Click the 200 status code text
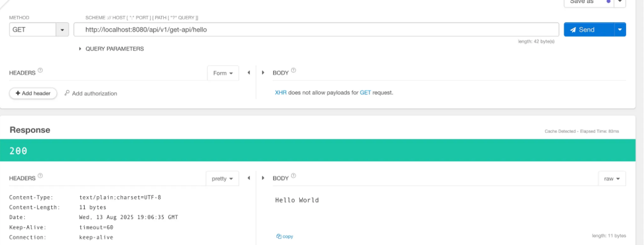 click(x=18, y=151)
